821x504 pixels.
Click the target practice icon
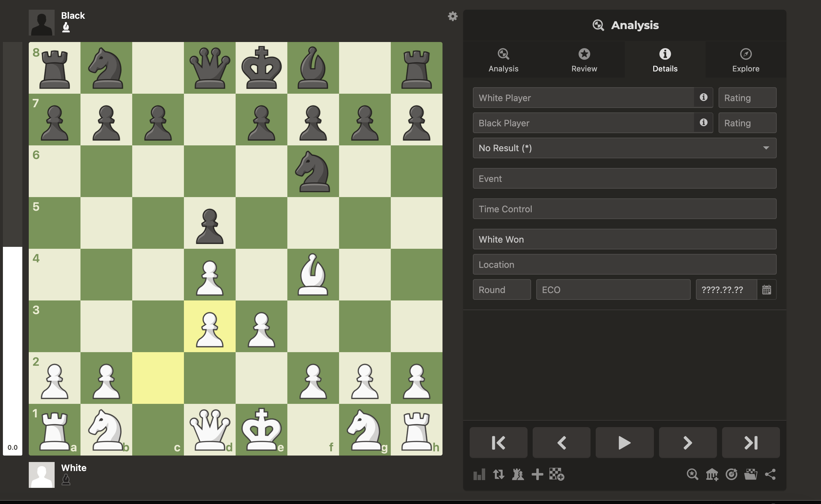click(731, 474)
